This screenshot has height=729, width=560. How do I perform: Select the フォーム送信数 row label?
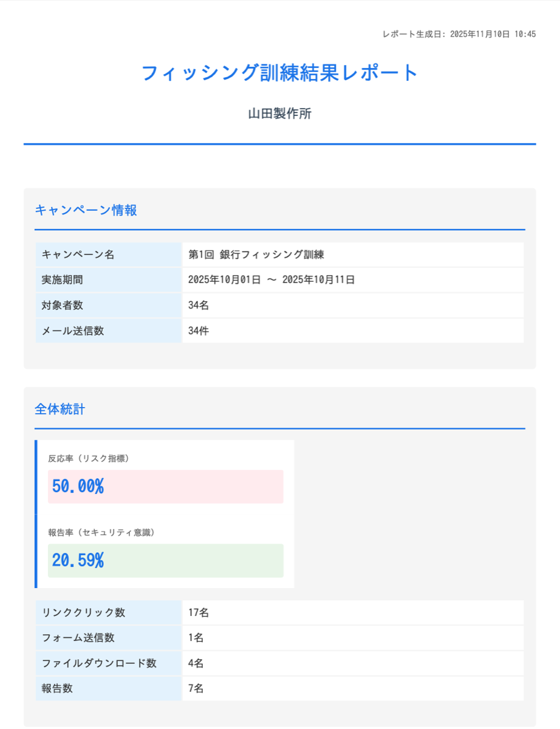click(x=73, y=638)
